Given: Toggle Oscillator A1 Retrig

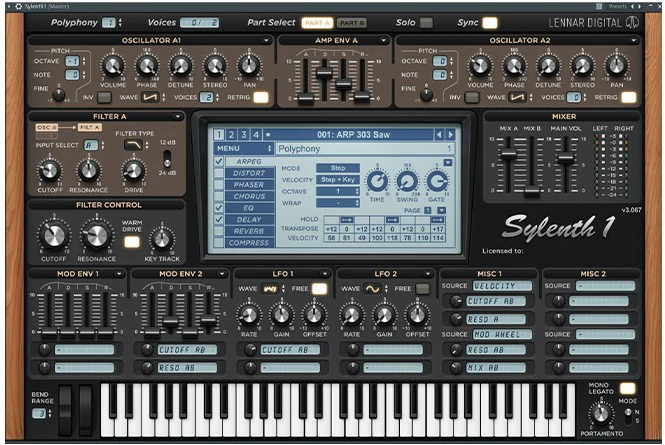Looking at the screenshot, I should [261, 97].
